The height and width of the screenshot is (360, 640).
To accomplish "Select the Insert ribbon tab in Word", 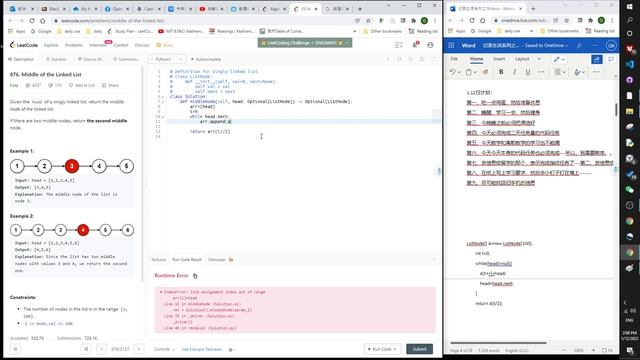I will click(x=499, y=59).
